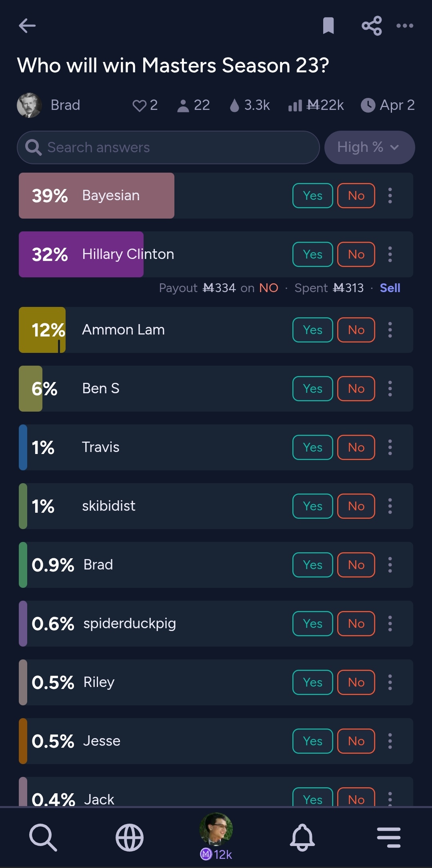The width and height of the screenshot is (432, 868).
Task: Click the Sell link under Hillary Clinton
Action: 390,288
